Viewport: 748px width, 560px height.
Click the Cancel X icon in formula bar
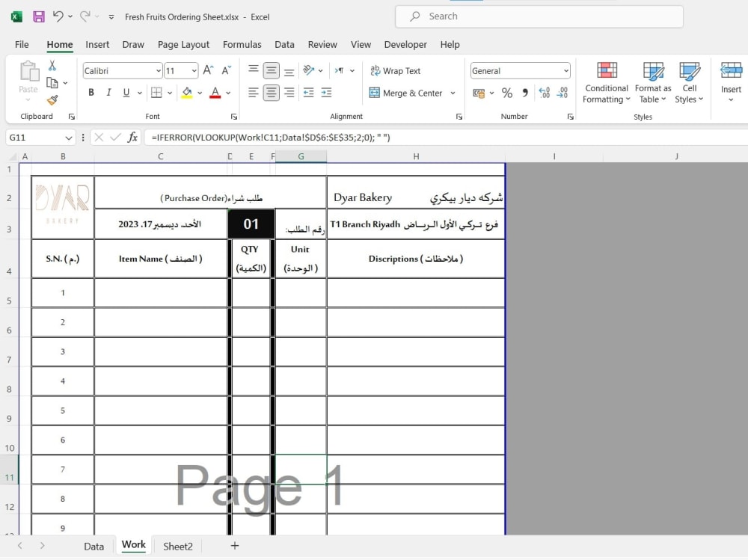click(99, 138)
